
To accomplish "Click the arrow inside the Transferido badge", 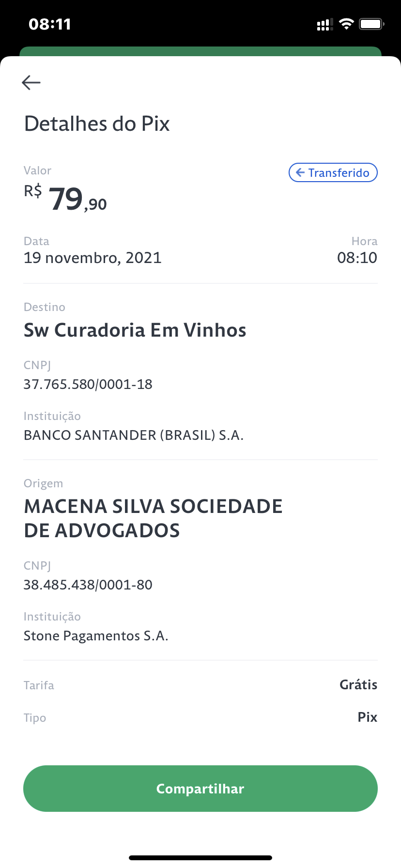I will click(x=300, y=172).
